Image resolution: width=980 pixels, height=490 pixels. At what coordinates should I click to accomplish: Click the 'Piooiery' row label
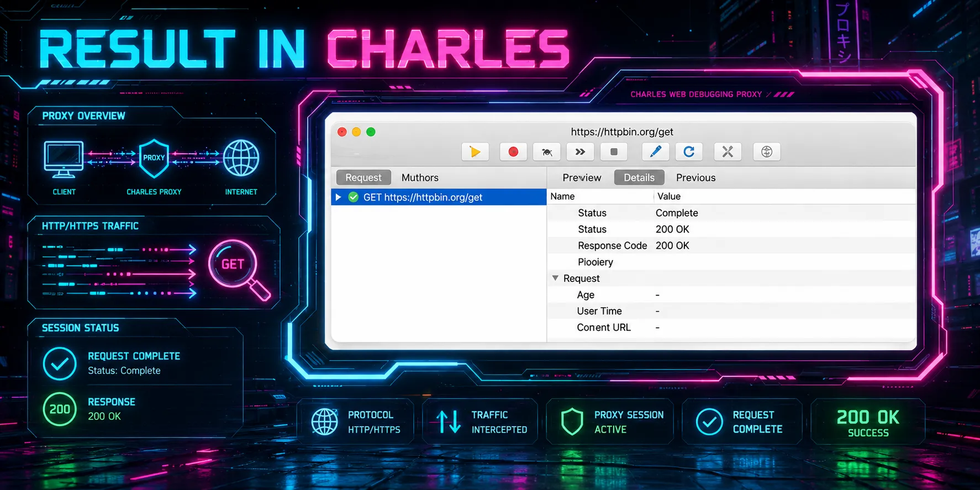pos(596,262)
